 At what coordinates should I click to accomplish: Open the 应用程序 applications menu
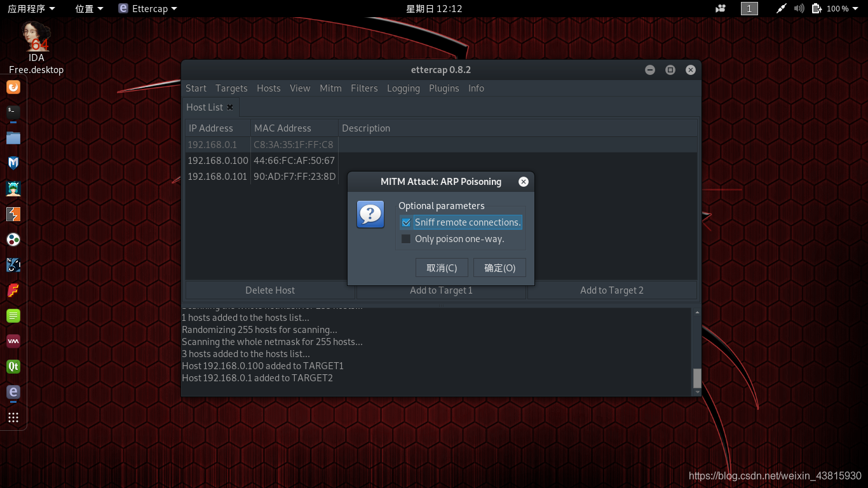point(31,8)
